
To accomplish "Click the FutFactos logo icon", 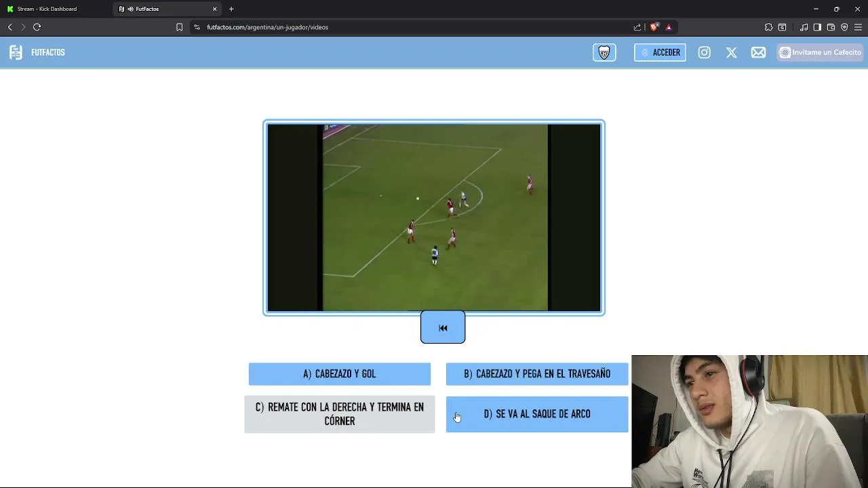I will pyautogui.click(x=16, y=52).
